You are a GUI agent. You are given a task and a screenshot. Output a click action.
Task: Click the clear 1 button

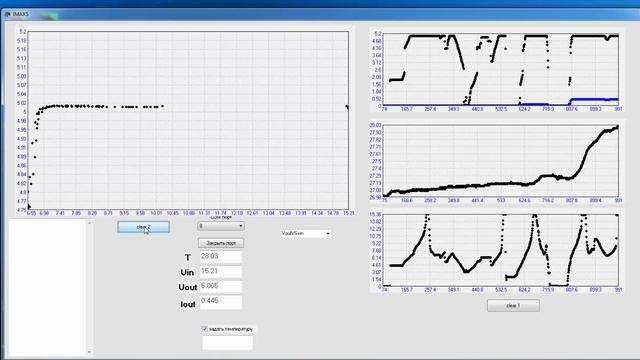coord(513,306)
